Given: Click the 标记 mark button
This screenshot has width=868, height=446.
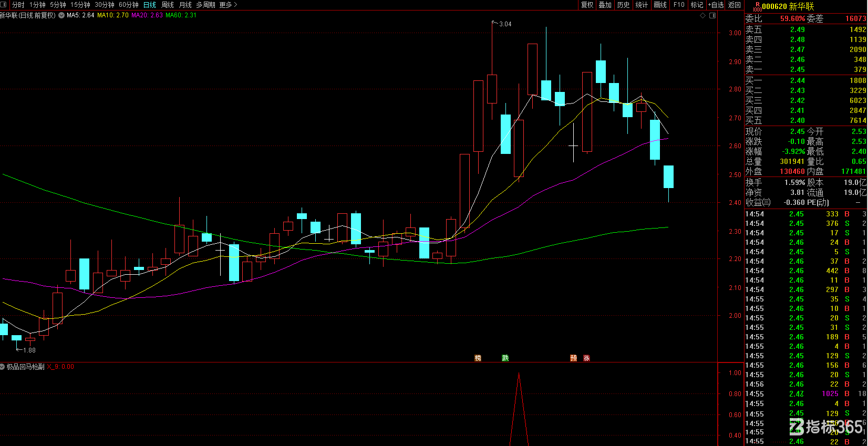Looking at the screenshot, I should 697,5.
